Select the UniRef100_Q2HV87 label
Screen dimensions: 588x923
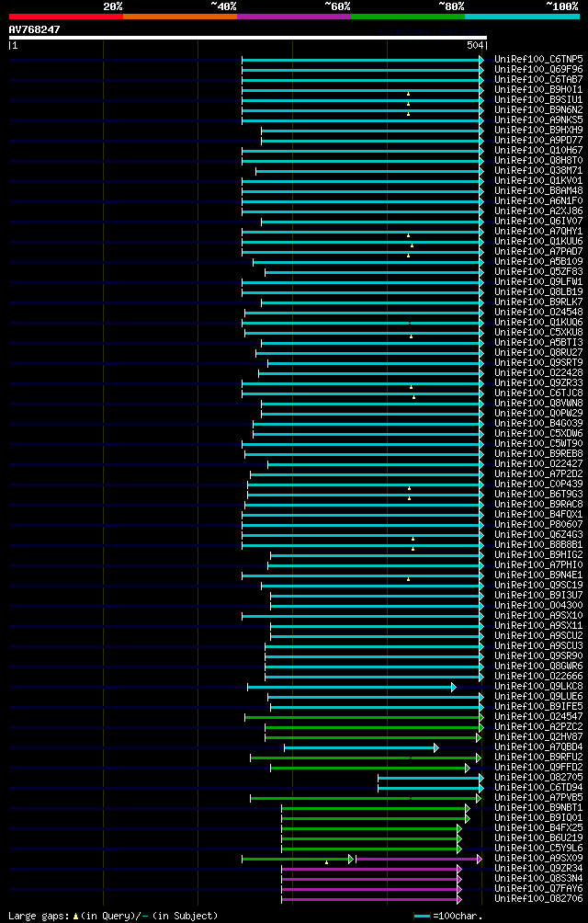point(538,738)
